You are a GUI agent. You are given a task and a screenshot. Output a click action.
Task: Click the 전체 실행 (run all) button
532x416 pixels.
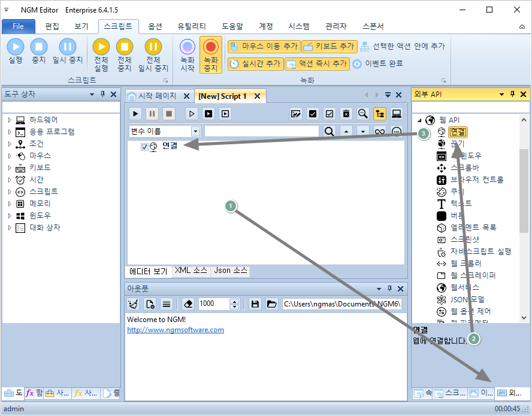[101, 55]
